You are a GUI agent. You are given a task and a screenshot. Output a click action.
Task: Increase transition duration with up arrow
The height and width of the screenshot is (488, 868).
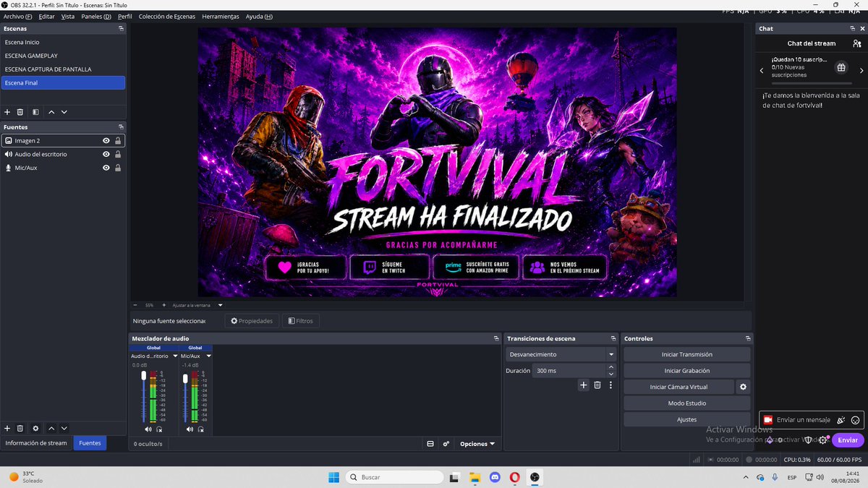pyautogui.click(x=611, y=367)
